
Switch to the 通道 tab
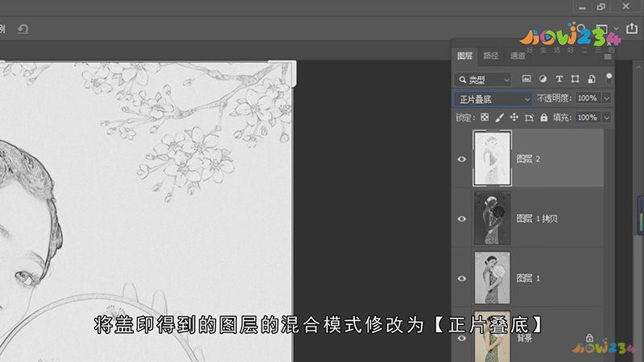pos(518,56)
